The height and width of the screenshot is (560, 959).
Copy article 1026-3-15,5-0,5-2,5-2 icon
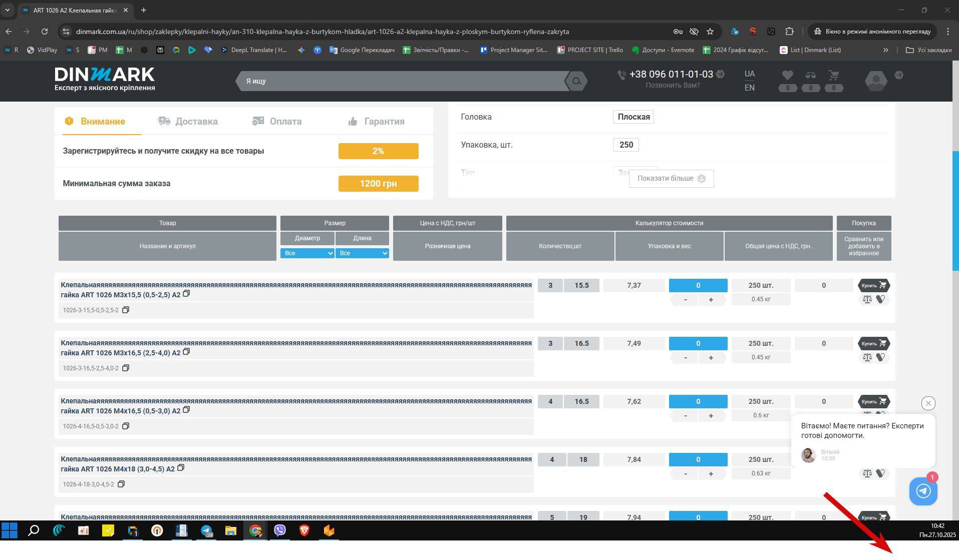coord(126,310)
